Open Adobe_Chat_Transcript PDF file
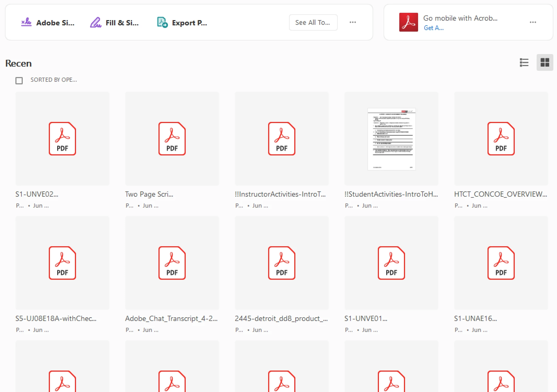Image resolution: width=557 pixels, height=392 pixels. 172,263
